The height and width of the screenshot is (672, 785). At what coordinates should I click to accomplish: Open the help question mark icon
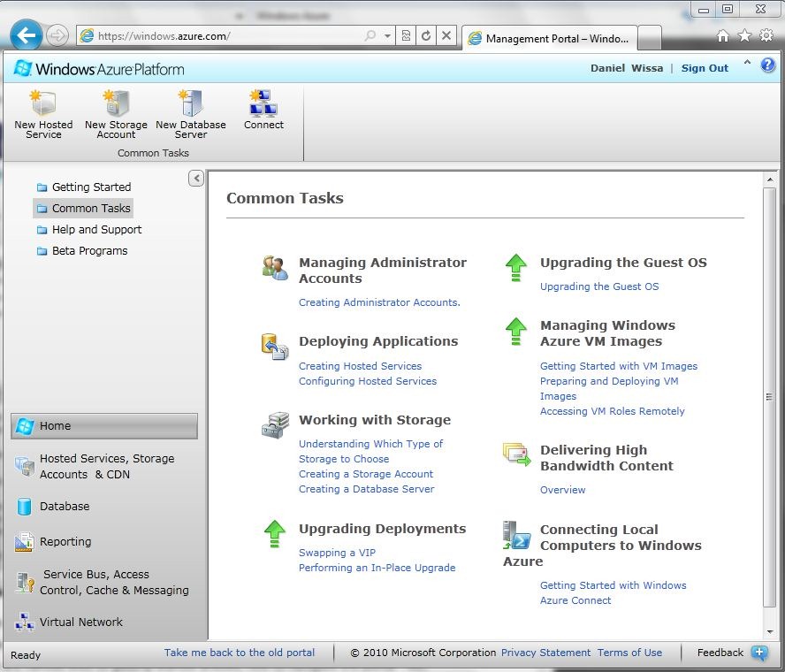point(767,65)
